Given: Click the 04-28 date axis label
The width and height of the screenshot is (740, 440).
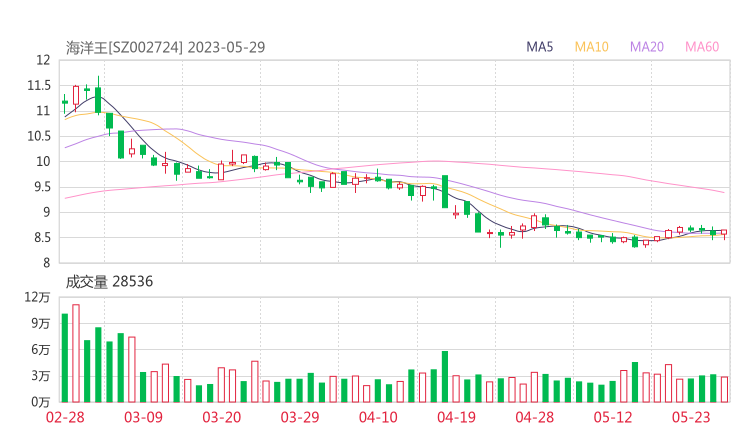Looking at the screenshot, I should coord(535,417).
